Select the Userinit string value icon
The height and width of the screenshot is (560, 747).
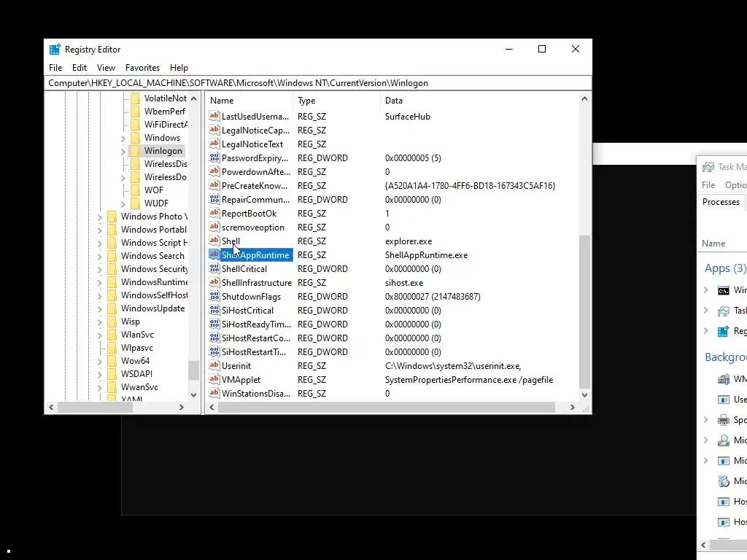214,365
